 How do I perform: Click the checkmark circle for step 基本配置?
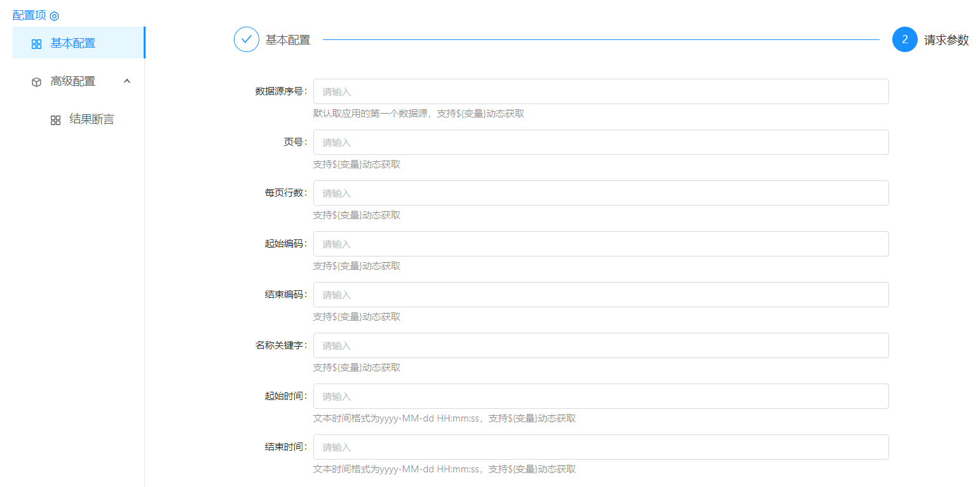point(247,39)
